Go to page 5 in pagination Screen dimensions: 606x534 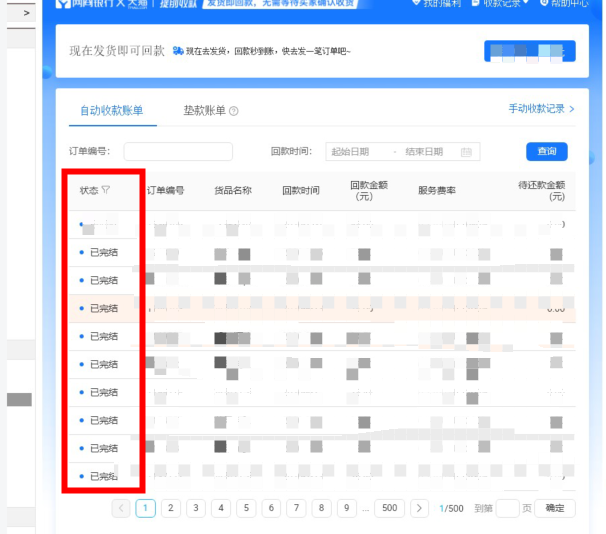pos(246,508)
